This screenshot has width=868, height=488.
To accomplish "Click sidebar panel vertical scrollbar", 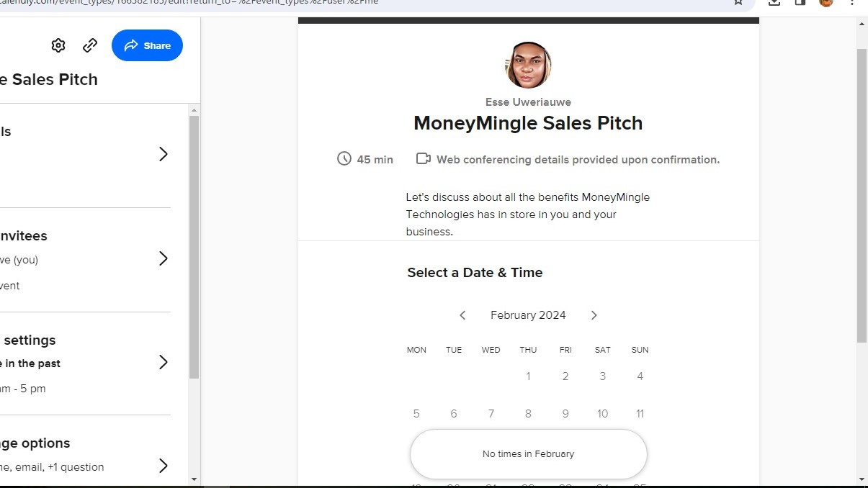I will click(194, 247).
